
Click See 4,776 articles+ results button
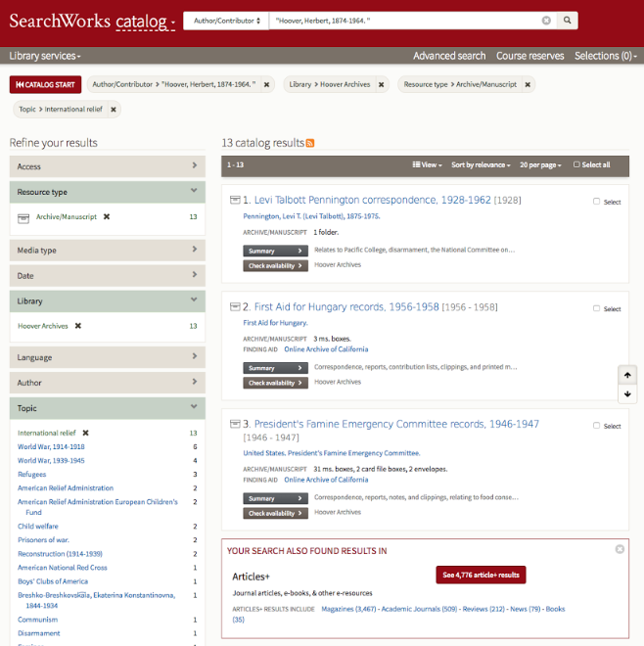(x=481, y=575)
